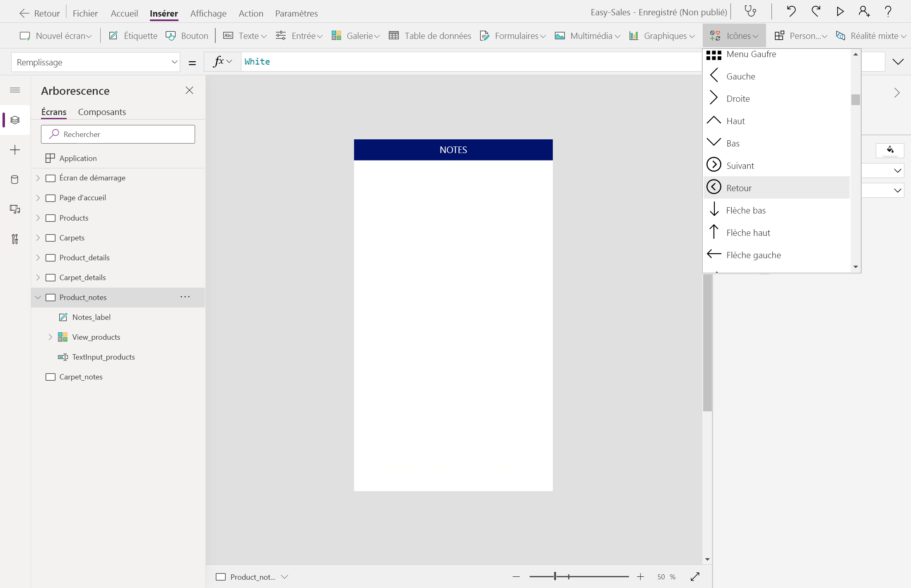This screenshot has height=588, width=911.
Task: Open the Share user icon
Action: tap(864, 11)
